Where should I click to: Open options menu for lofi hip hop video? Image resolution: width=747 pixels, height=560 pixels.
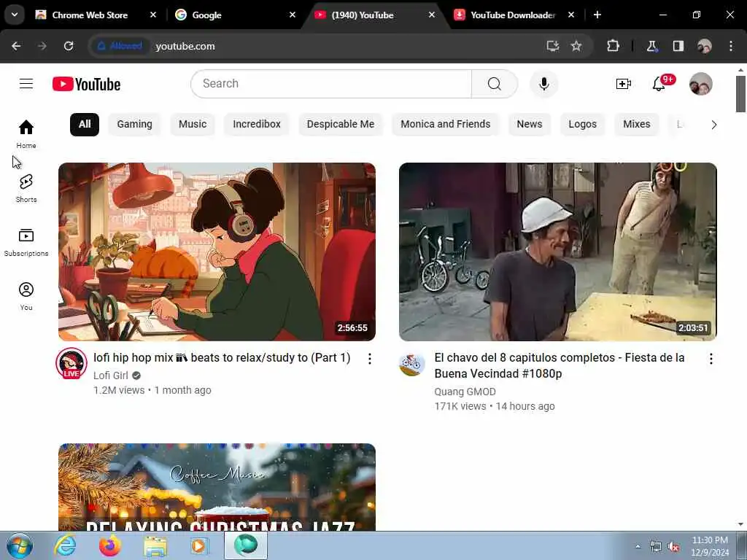pos(370,359)
